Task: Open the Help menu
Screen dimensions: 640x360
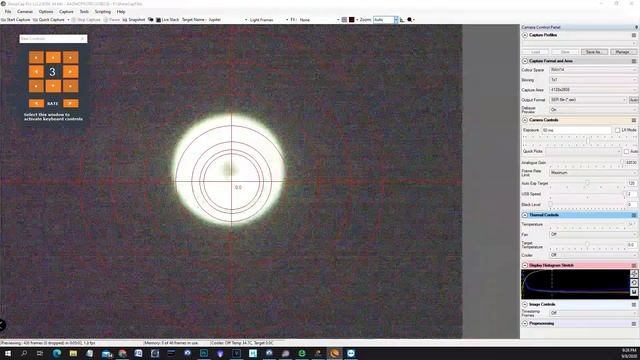Action: point(121,12)
